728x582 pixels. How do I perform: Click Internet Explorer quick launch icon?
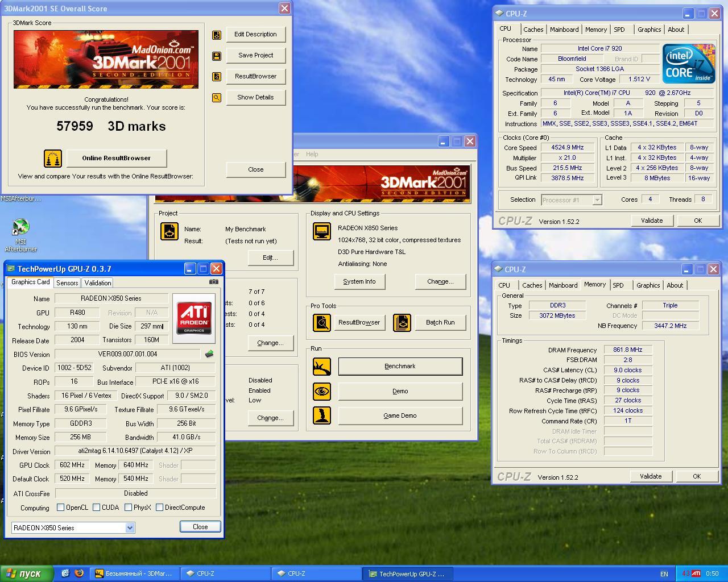[65, 573]
